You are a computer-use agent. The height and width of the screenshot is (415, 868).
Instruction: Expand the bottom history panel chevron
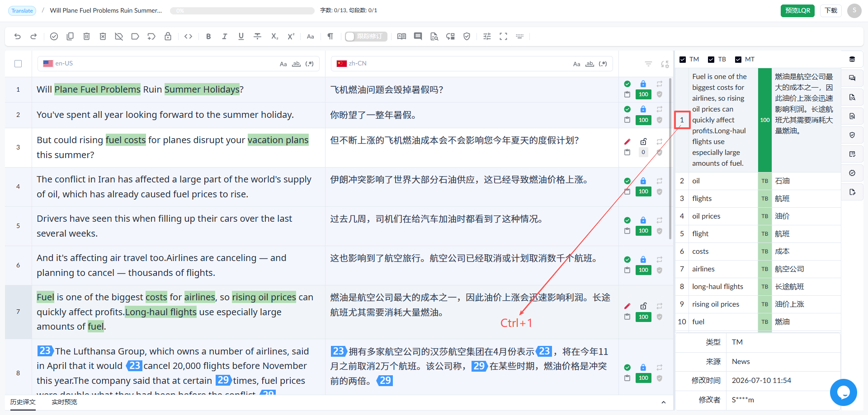pos(663,402)
